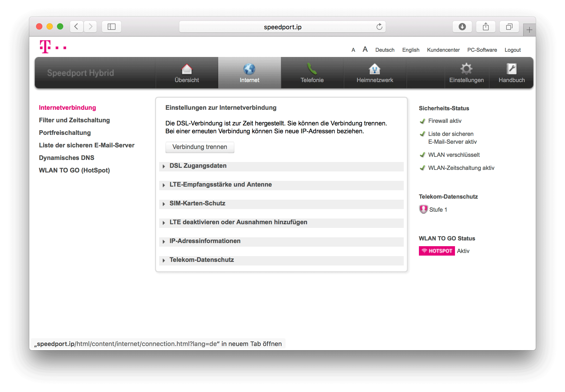Select Dynamisches DNS in the sidebar
The image size is (565, 392).
click(x=66, y=158)
